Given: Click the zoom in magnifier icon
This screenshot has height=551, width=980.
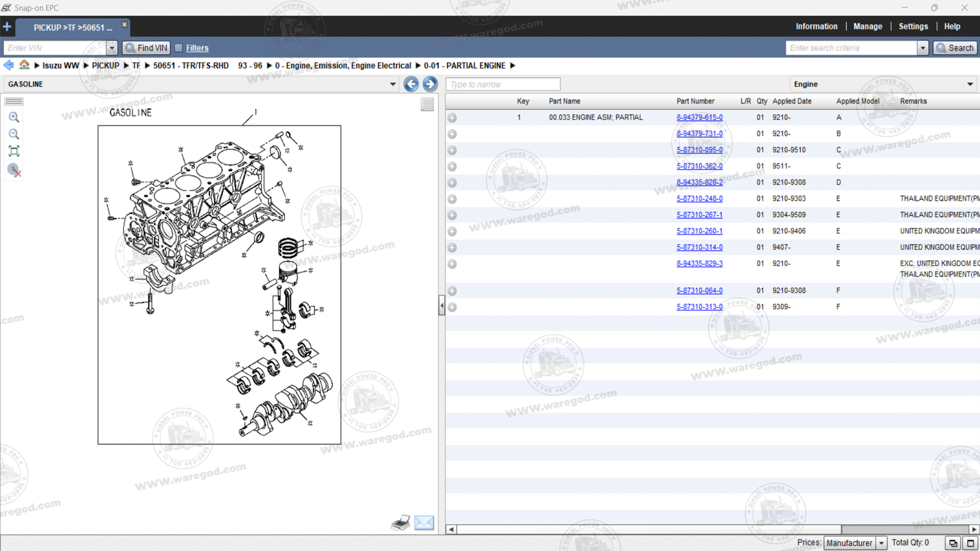Looking at the screenshot, I should (14, 117).
